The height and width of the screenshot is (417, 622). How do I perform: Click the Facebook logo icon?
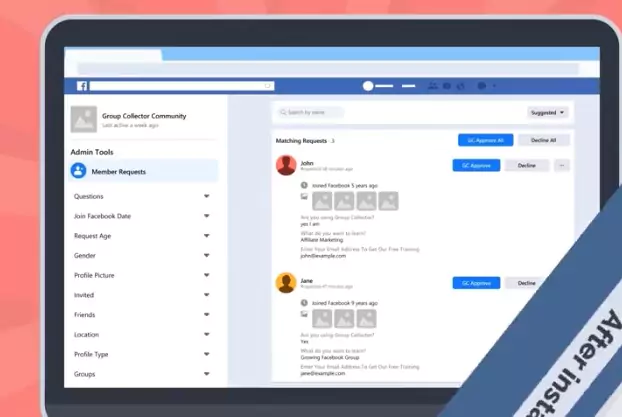(82, 86)
